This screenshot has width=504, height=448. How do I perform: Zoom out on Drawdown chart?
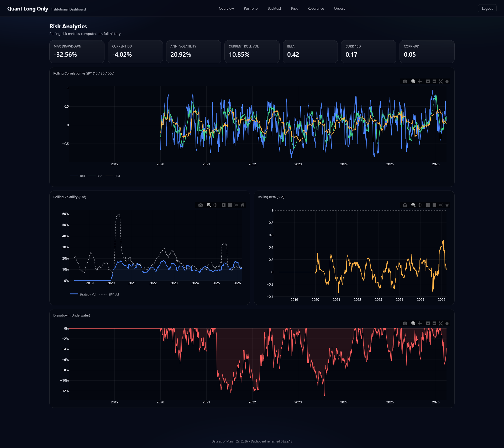coord(434,323)
